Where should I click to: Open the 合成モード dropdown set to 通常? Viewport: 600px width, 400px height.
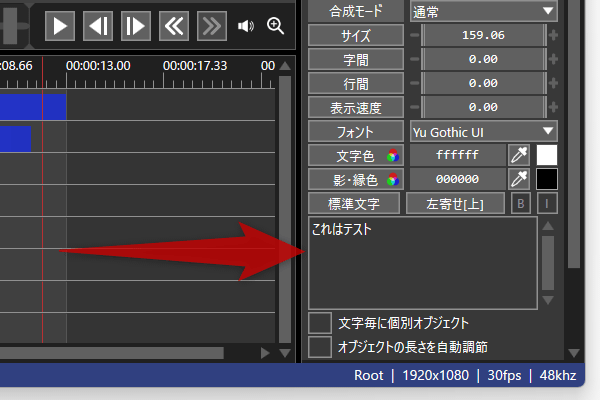pyautogui.click(x=484, y=11)
